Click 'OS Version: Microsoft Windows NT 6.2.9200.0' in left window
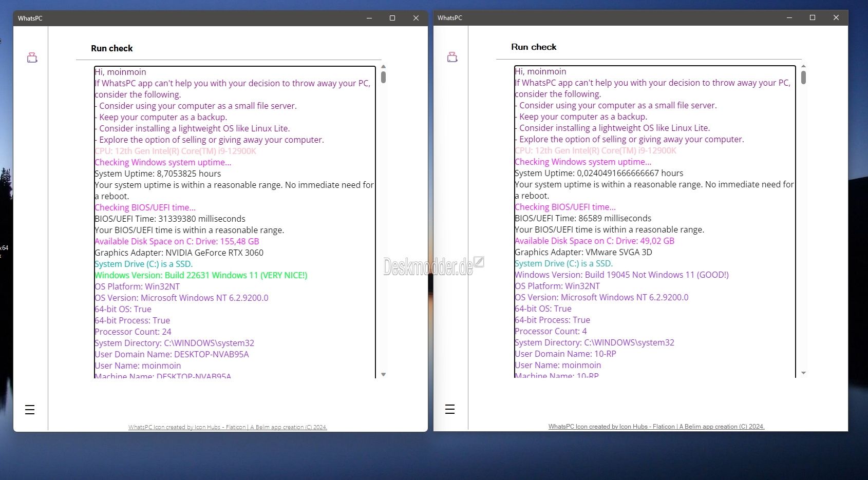 click(x=181, y=298)
